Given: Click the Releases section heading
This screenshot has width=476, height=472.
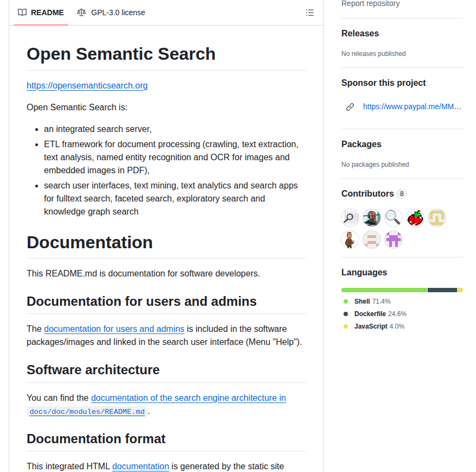Looking at the screenshot, I should [360, 33].
